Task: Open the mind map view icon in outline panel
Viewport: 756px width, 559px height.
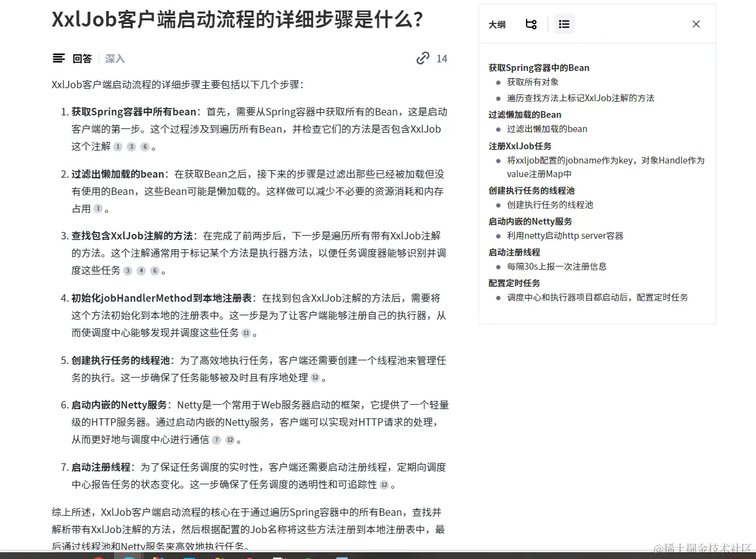Action: (531, 24)
